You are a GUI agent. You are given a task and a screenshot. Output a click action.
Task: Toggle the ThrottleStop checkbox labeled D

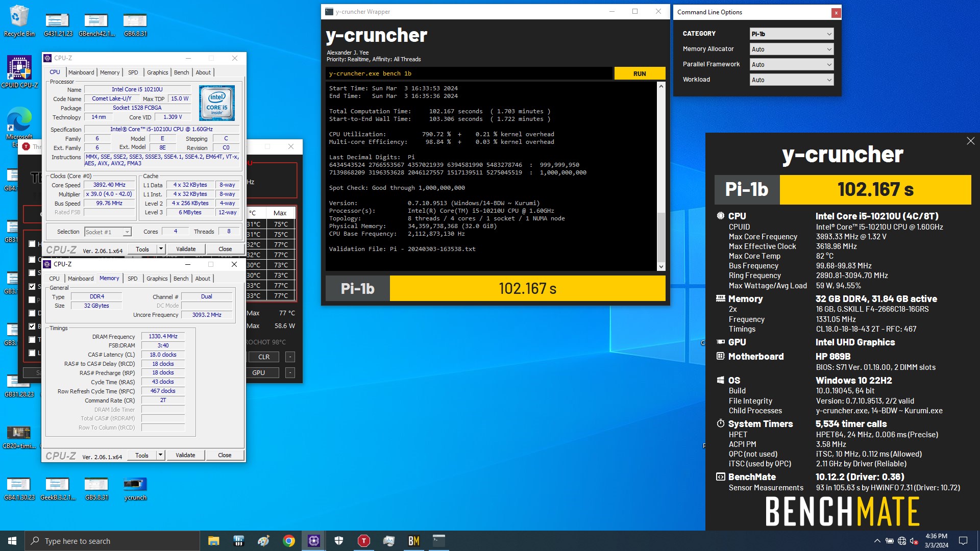tap(32, 313)
